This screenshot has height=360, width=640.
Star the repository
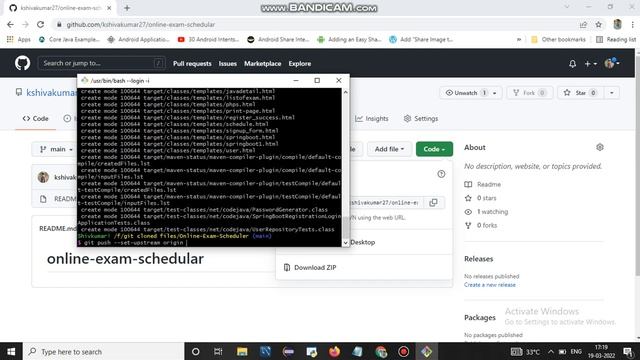coord(580,93)
